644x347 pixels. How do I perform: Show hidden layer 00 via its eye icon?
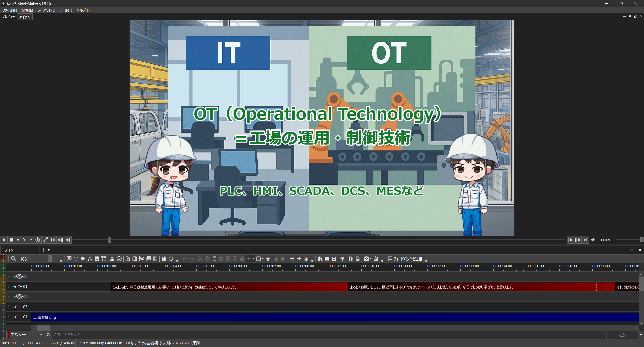19,276
